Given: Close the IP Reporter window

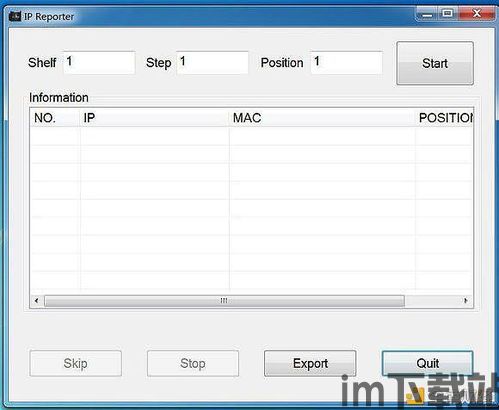Looking at the screenshot, I should click(x=477, y=14).
